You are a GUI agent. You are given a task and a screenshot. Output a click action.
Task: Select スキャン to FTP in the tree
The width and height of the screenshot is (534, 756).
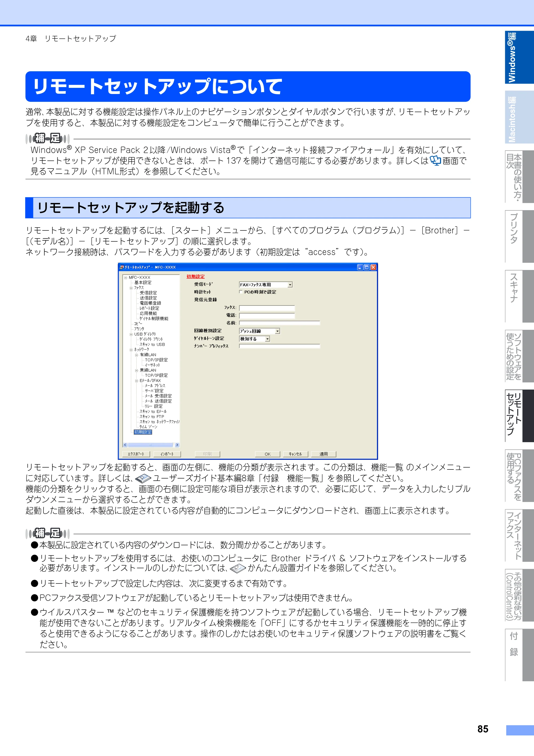coord(152,417)
